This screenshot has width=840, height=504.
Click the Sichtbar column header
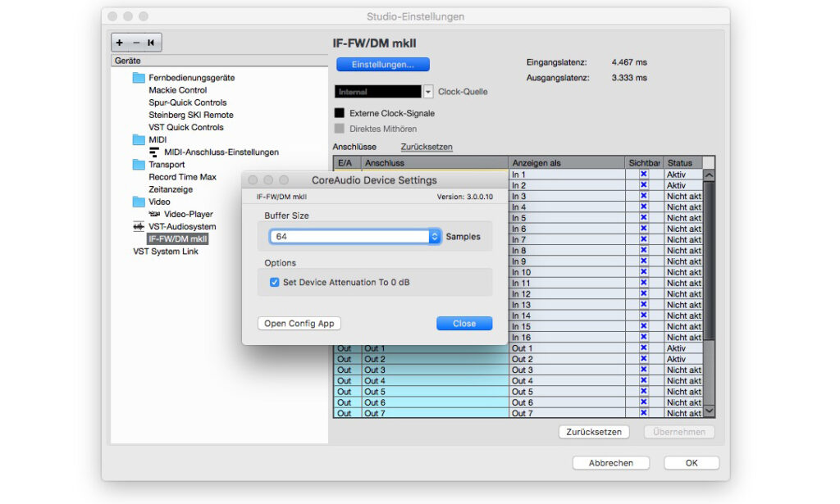645,162
